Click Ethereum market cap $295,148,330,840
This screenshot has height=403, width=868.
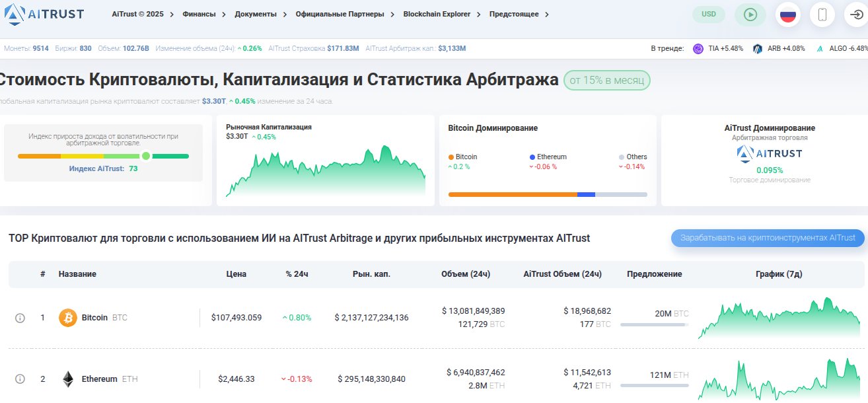(371, 379)
